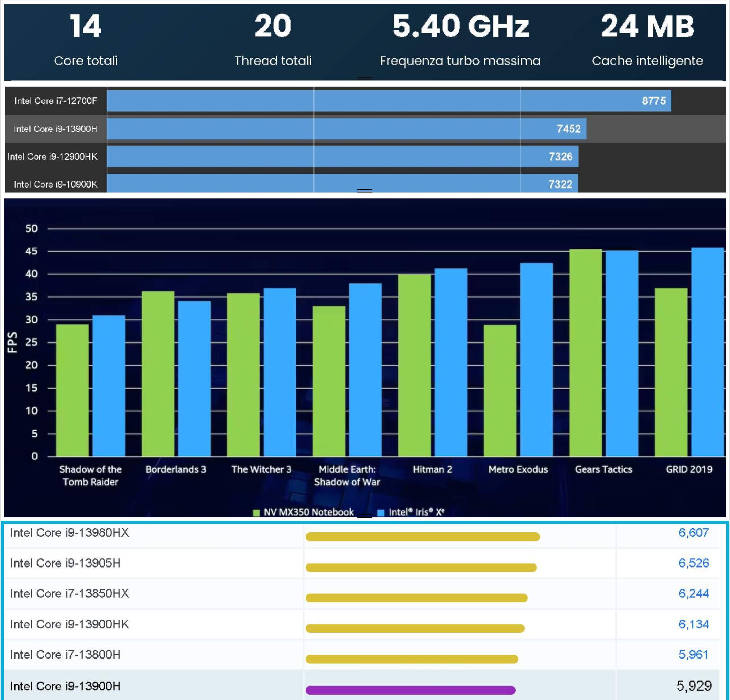
Task: Click the Intel Core i9-10900K chart label
Action: 55,184
